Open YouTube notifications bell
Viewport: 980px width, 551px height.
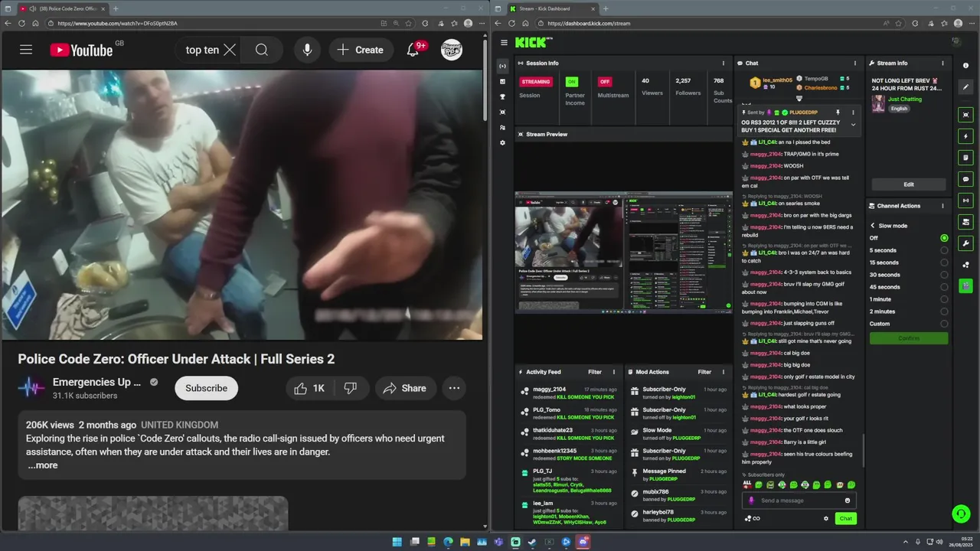click(413, 50)
